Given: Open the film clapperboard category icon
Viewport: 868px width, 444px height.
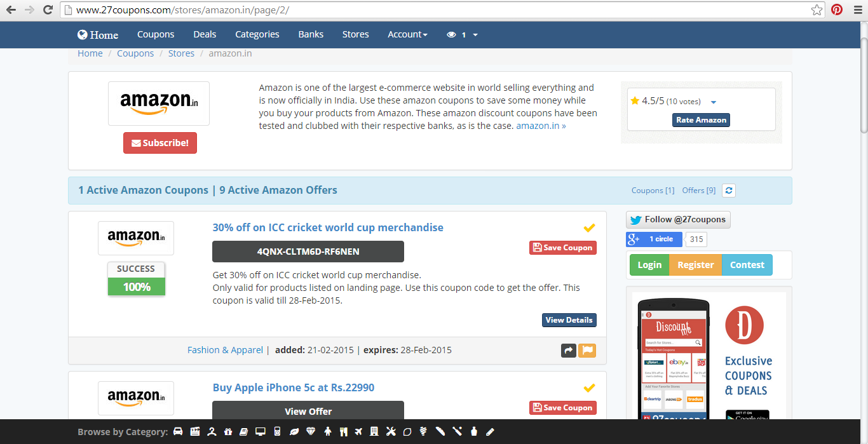Looking at the screenshot, I should click(x=195, y=431).
